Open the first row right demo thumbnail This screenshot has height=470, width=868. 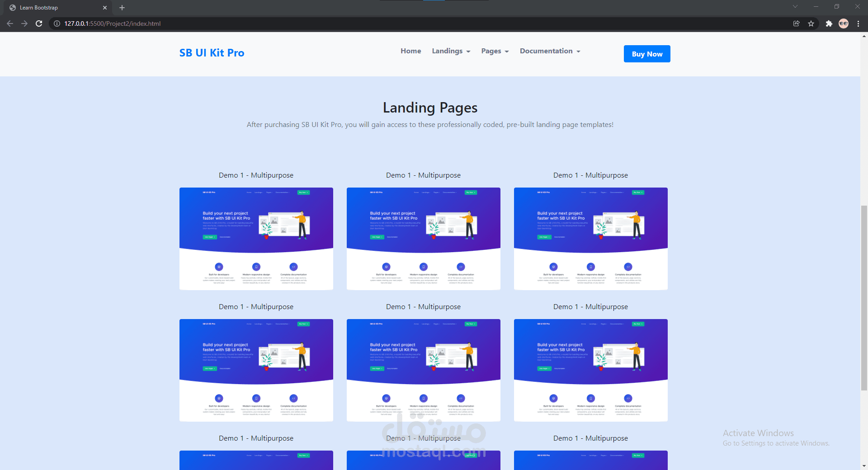coord(591,239)
